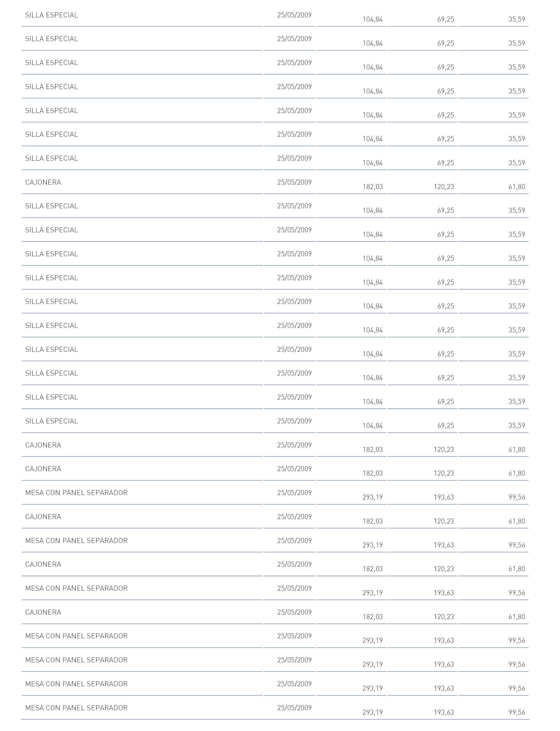The image size is (560, 731).
Task: Select value 182,03 in the first CAJONERA row
Action: (x=373, y=187)
